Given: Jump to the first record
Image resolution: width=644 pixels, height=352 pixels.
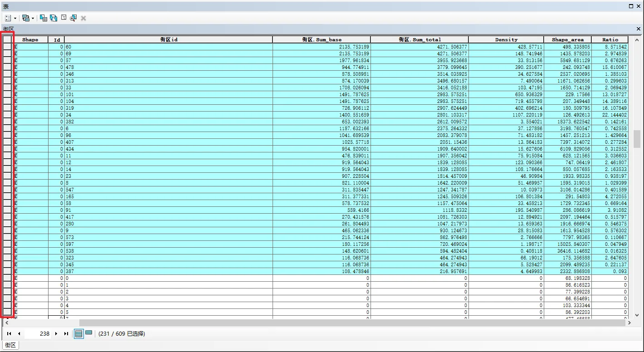Looking at the screenshot, I should (x=9, y=333).
